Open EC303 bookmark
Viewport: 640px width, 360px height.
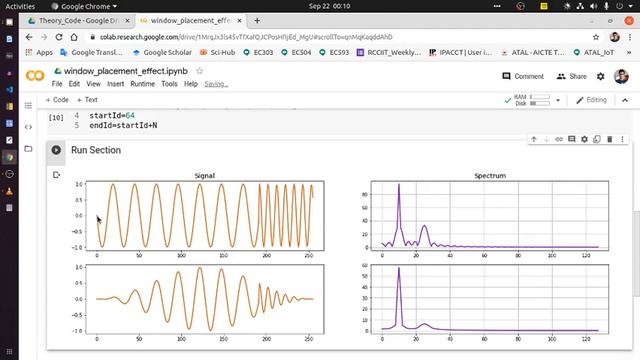pyautogui.click(x=258, y=52)
